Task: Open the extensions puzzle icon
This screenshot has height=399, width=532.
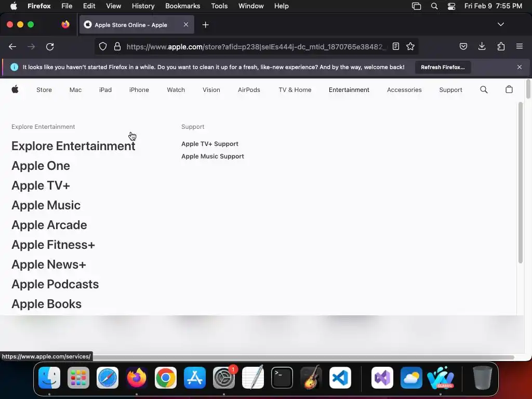Action: pos(501,46)
